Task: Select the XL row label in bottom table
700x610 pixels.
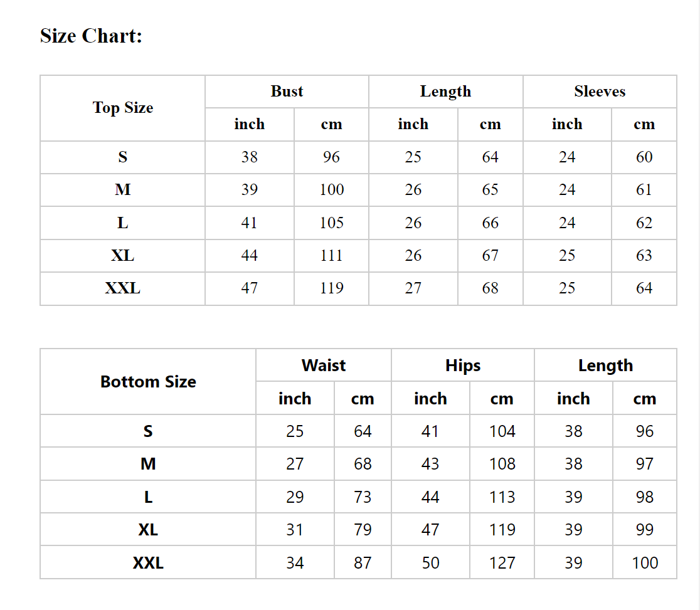Action: coord(148,530)
